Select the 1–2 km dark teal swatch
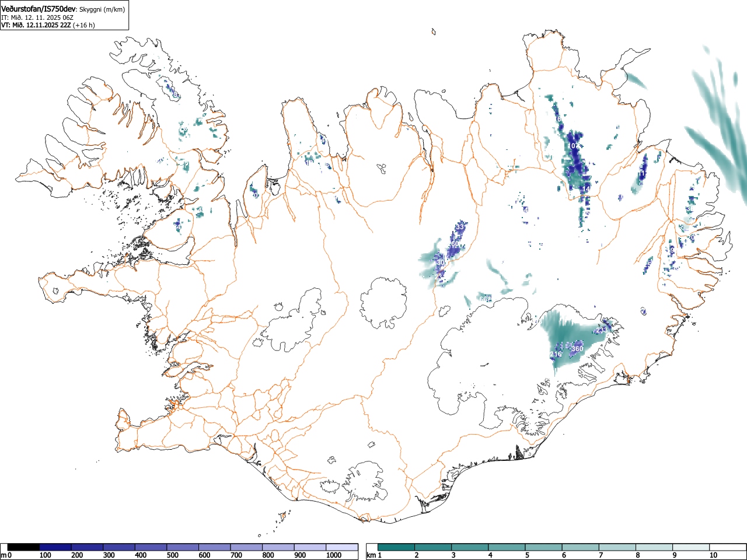This screenshot has width=747, height=560. [x=397, y=547]
